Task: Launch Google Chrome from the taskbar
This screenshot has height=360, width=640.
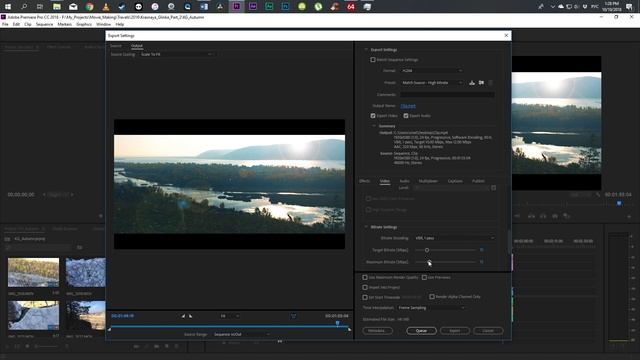Action: (x=89, y=7)
